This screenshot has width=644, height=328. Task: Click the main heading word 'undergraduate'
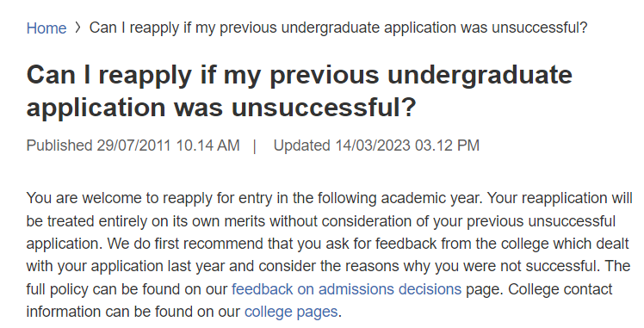tap(480, 76)
